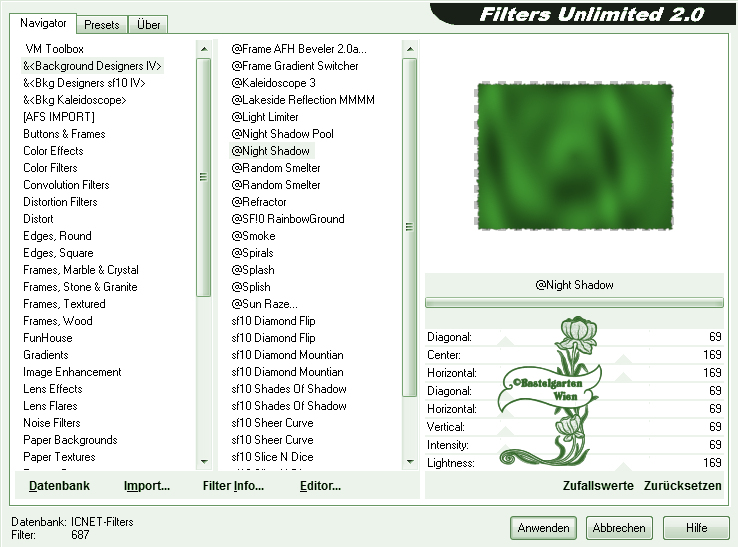
Task: Click Import... link
Action: point(147,486)
